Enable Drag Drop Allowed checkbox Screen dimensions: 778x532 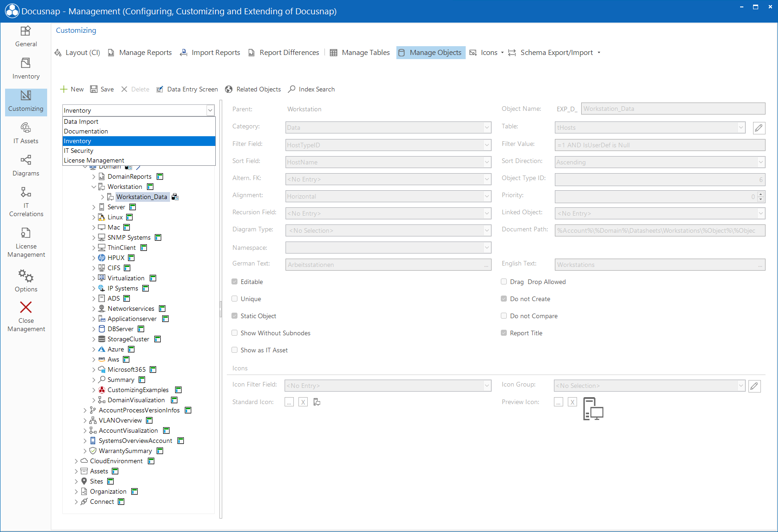pos(504,282)
